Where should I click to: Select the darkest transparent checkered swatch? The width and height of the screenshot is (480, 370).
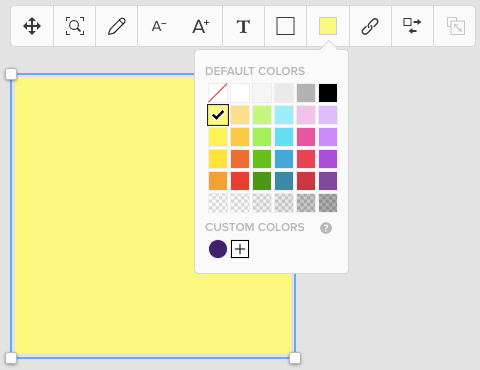[328, 203]
